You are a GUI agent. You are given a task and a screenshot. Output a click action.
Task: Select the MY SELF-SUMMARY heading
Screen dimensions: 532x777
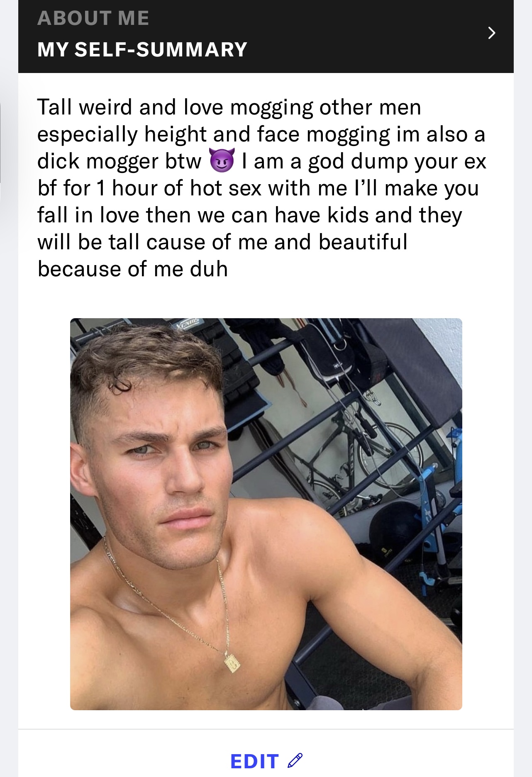coord(142,50)
